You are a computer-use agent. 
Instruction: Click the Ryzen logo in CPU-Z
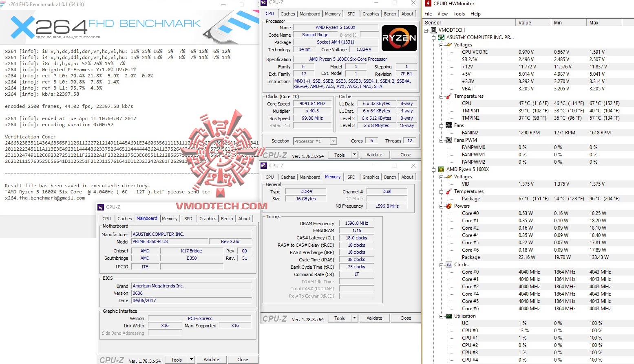pyautogui.click(x=399, y=38)
